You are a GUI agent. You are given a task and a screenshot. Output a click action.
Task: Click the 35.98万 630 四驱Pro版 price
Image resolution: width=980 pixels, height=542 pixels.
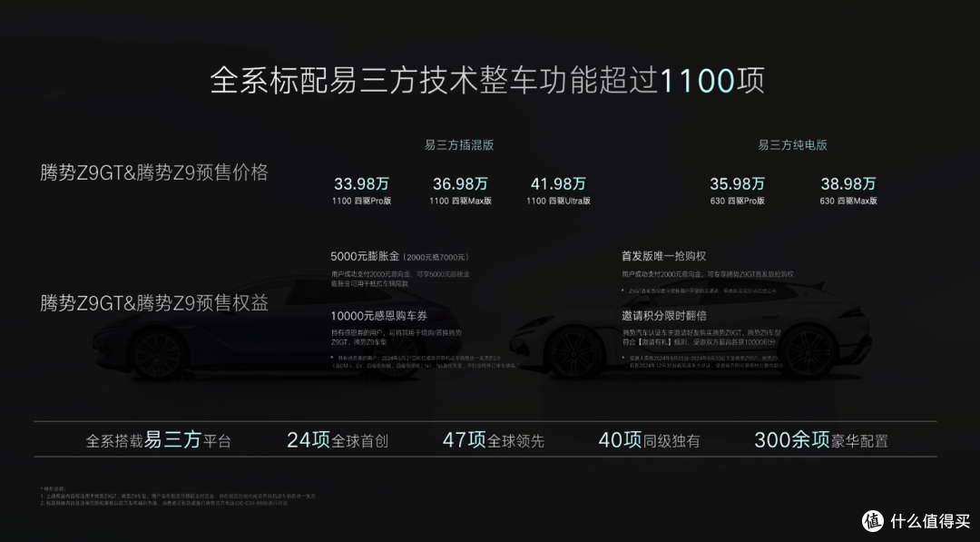coord(737,183)
